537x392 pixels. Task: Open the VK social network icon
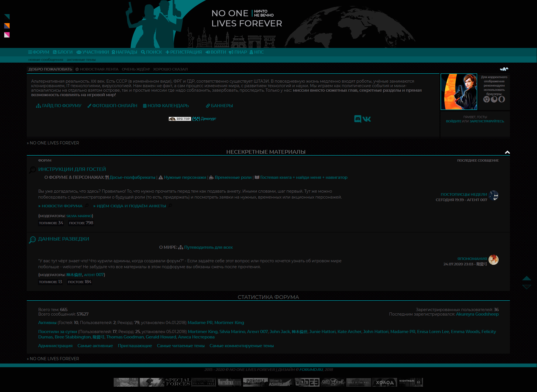(x=367, y=119)
